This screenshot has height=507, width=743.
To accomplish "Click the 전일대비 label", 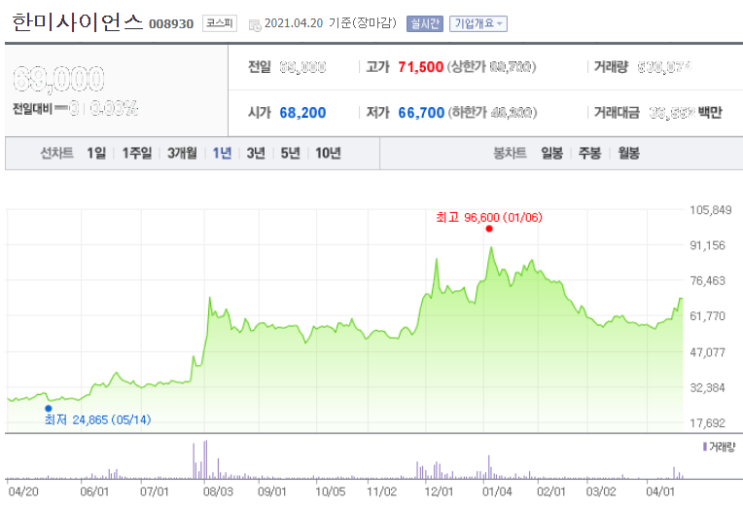I will coord(32,109).
